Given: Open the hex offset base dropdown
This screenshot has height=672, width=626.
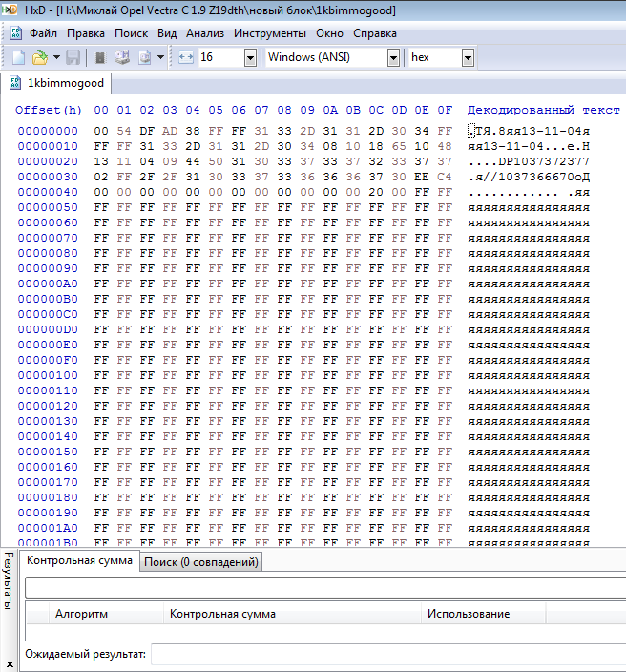Looking at the screenshot, I should 468,57.
